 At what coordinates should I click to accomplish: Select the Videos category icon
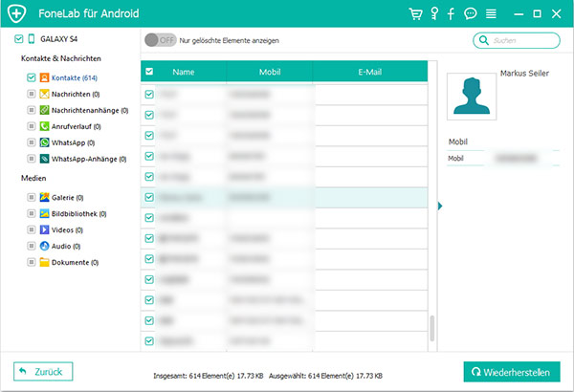pyautogui.click(x=44, y=229)
